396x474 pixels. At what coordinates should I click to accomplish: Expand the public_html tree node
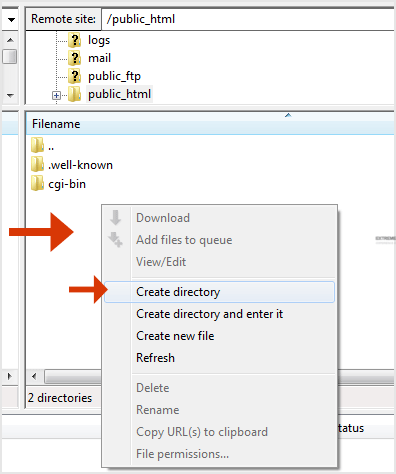point(56,96)
